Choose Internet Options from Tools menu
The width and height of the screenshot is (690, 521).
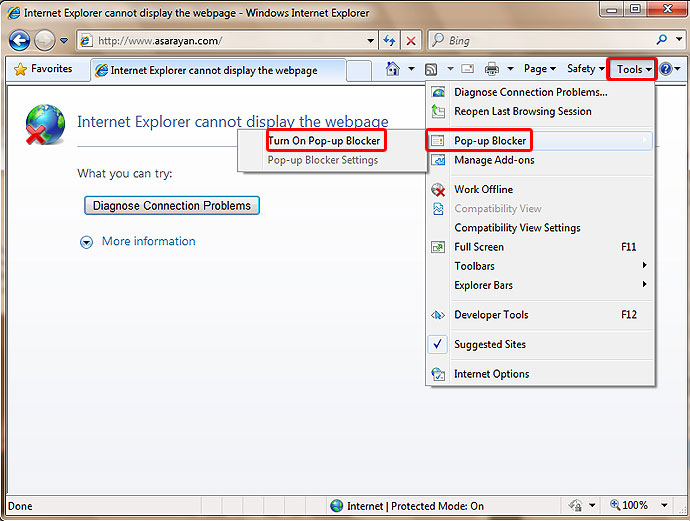[x=491, y=374]
